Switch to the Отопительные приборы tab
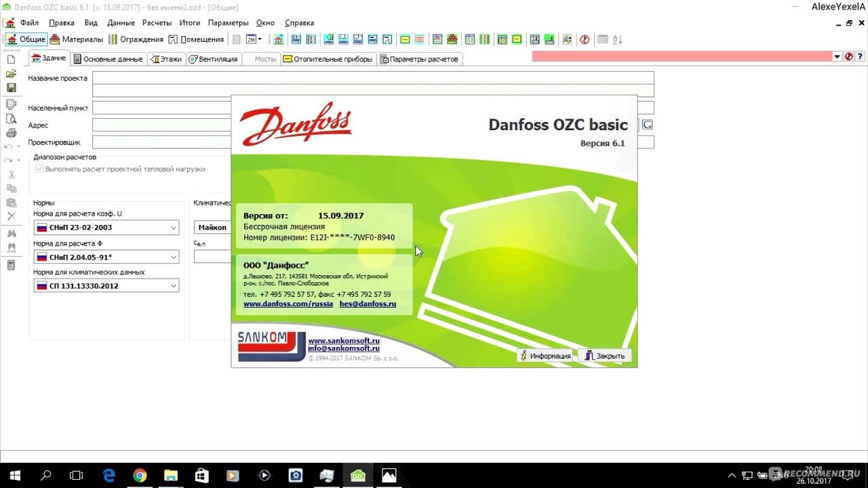The image size is (868, 488). click(x=328, y=59)
